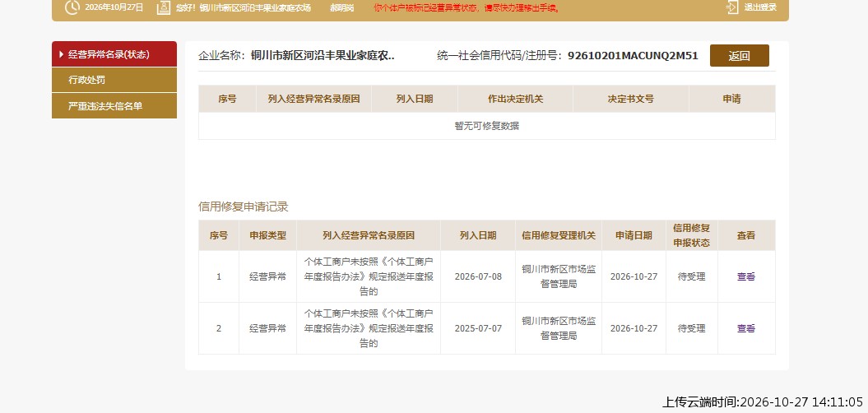868x413 pixels.
Task: View details of record 1 via 查看
Action: (x=745, y=276)
